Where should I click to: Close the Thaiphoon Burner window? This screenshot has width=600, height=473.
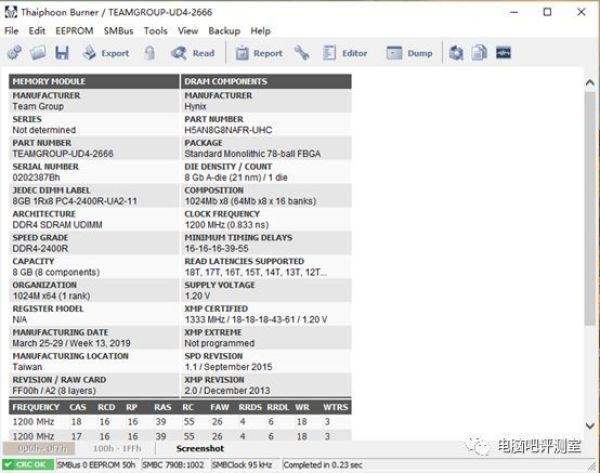tap(581, 12)
